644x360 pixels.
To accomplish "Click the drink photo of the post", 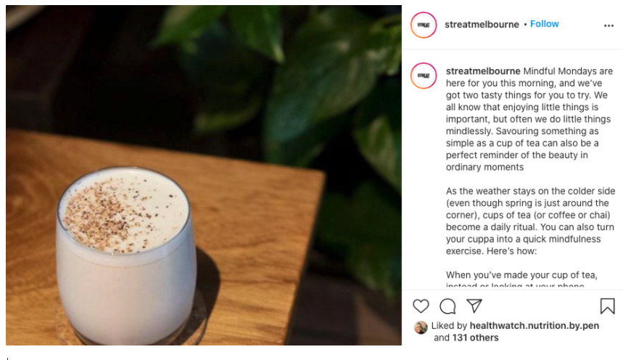I will pos(204,175).
